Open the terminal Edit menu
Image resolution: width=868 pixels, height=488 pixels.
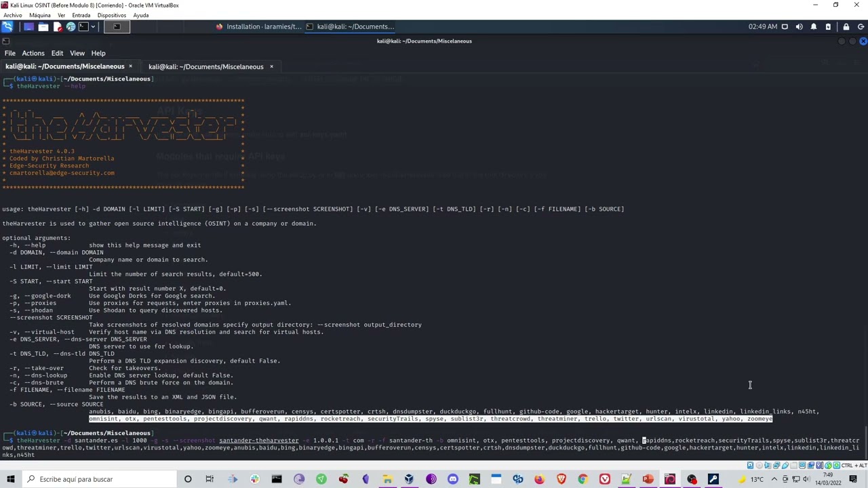click(x=57, y=53)
